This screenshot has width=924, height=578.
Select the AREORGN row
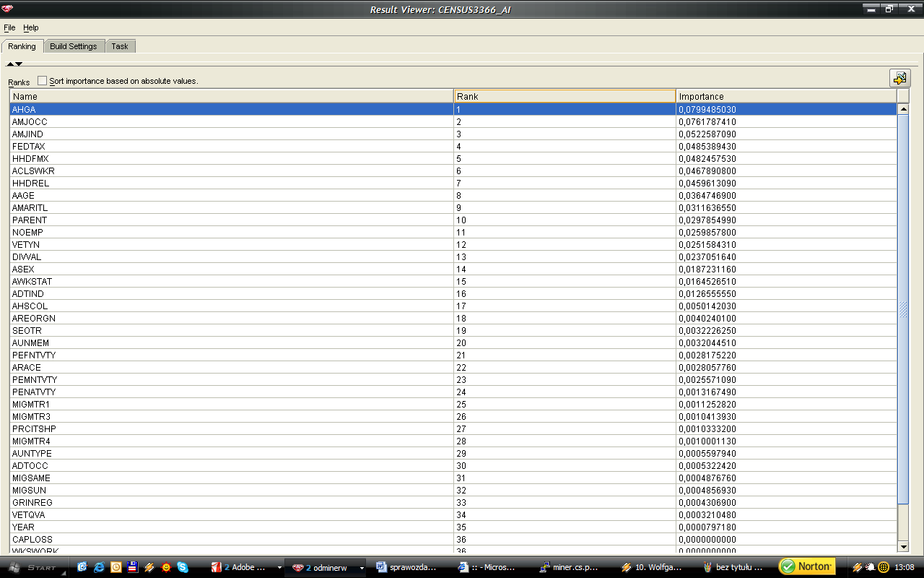[453, 318]
